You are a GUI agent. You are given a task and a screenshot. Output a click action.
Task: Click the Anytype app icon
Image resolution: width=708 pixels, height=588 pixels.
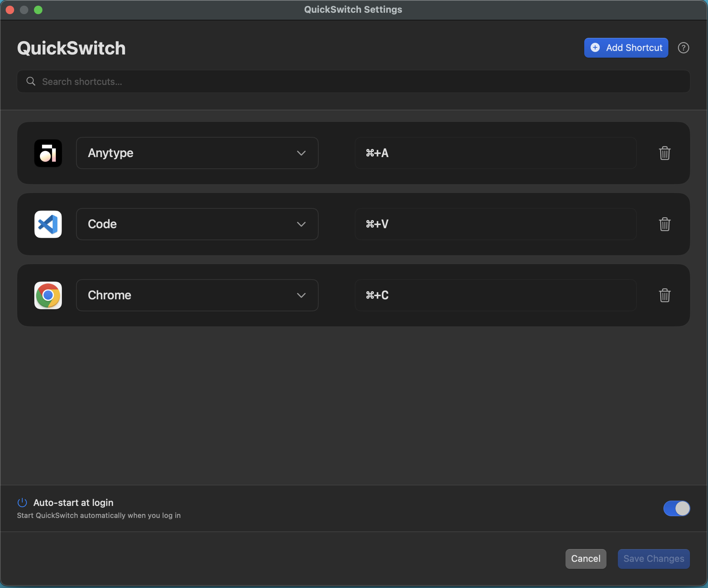tap(48, 153)
